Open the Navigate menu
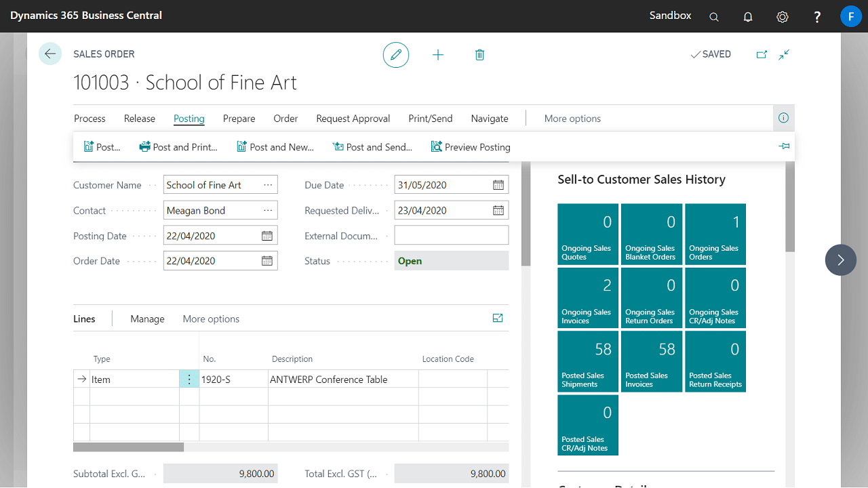 coord(489,119)
